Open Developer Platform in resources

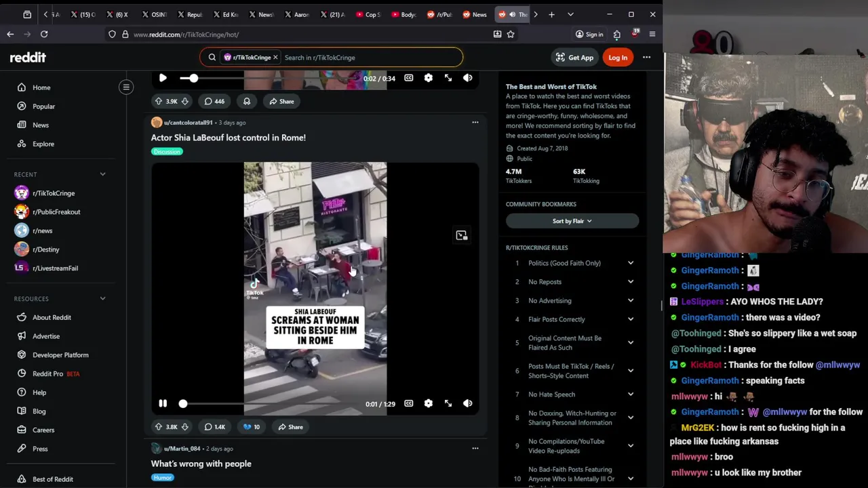coord(60,354)
